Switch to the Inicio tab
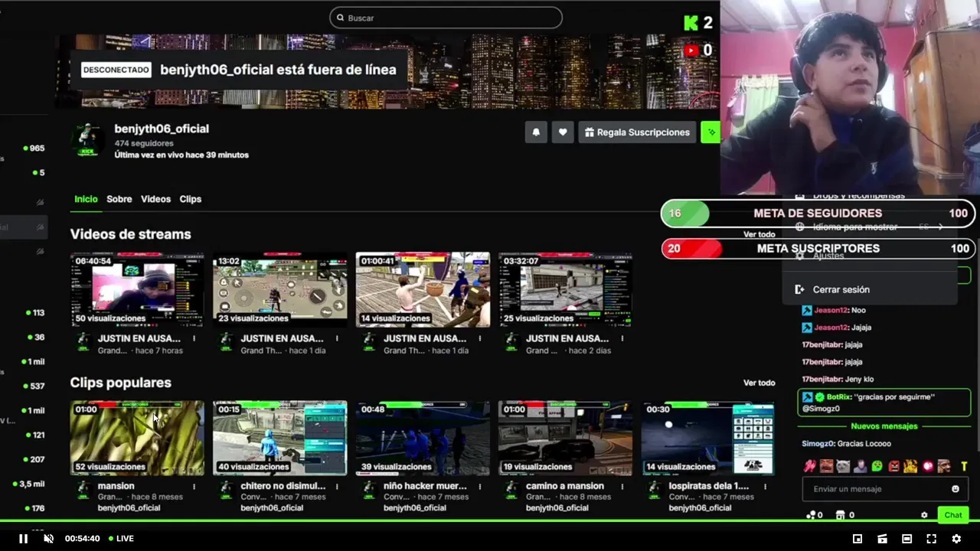The image size is (980, 551). point(86,199)
